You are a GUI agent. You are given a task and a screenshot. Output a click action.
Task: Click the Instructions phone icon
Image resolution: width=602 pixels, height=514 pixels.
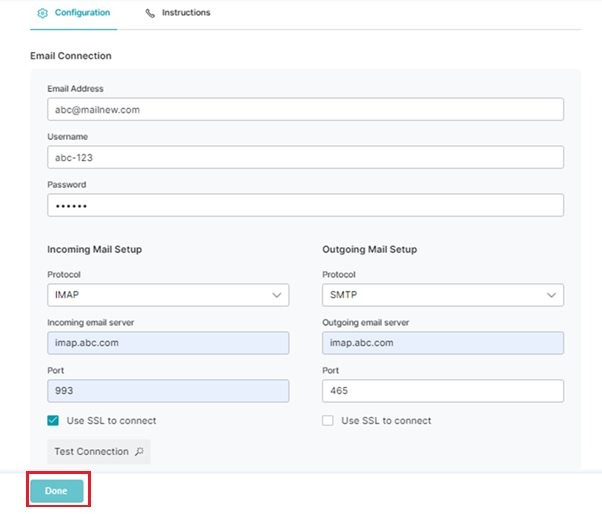coord(150,13)
